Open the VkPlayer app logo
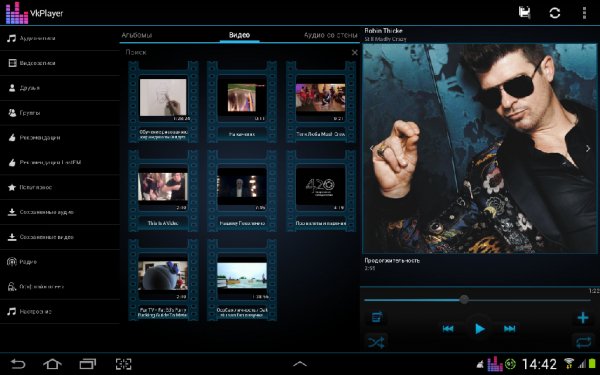The image size is (600, 375). [17, 13]
